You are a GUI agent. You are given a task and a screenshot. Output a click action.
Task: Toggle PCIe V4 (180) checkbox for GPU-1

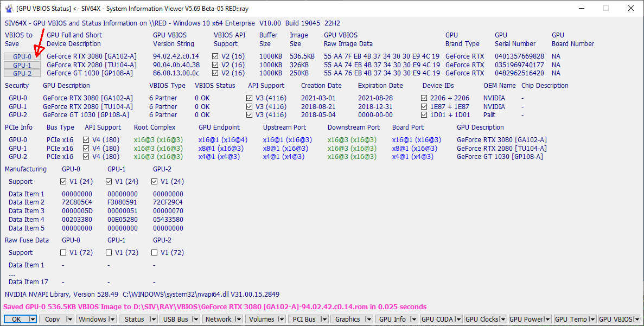[86, 148]
